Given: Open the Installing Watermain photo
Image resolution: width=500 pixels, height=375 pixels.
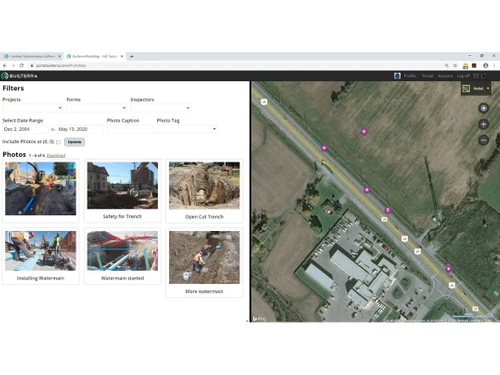Looking at the screenshot, I should pos(40,251).
